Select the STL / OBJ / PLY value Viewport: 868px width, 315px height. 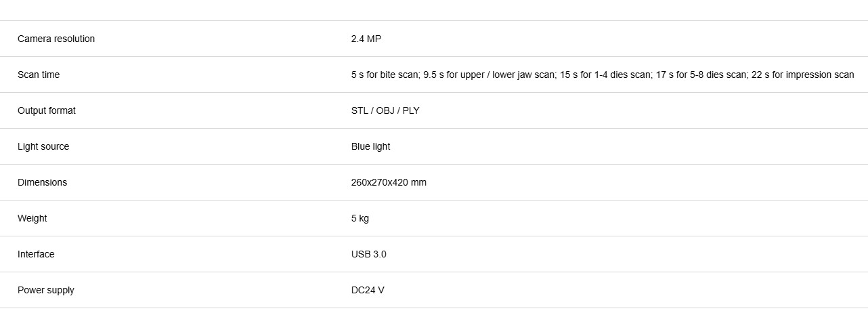point(385,111)
